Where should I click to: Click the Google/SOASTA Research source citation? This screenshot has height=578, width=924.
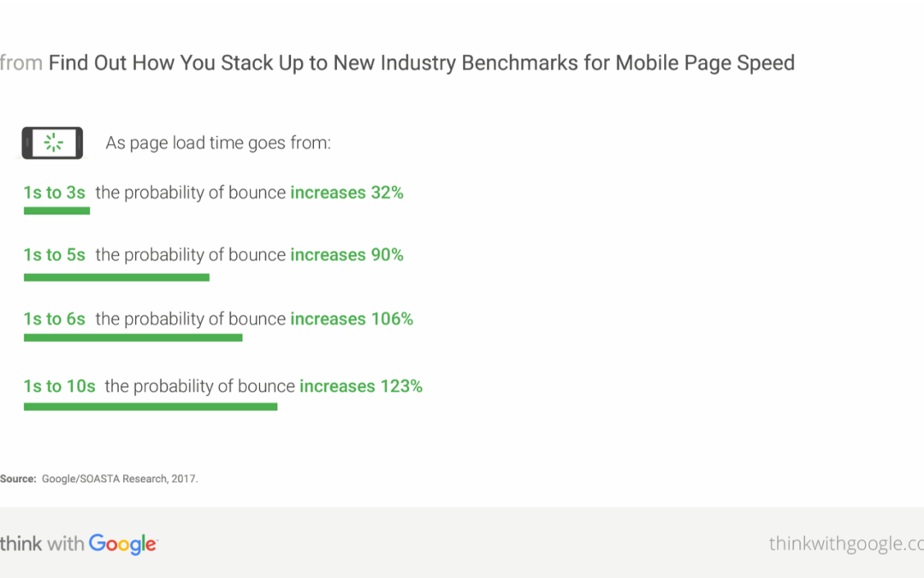[x=120, y=479]
